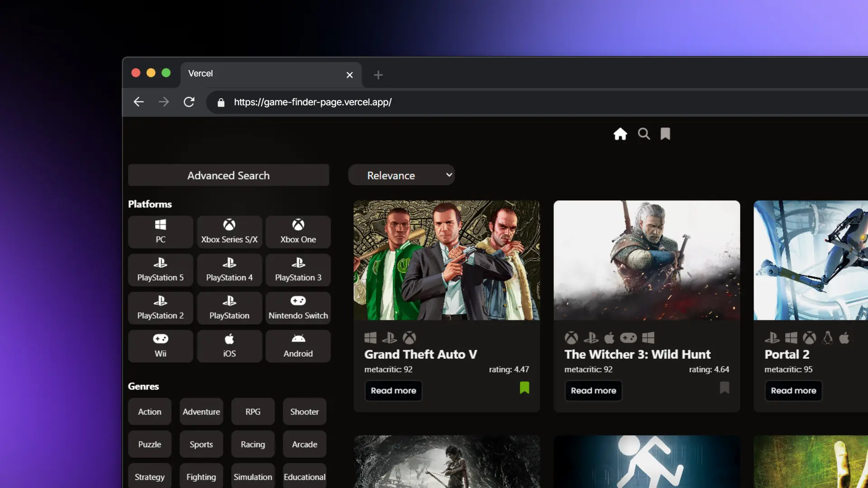Screen dimensions: 868x488
Task: Filter by Xbox One platform
Action: click(x=298, y=232)
